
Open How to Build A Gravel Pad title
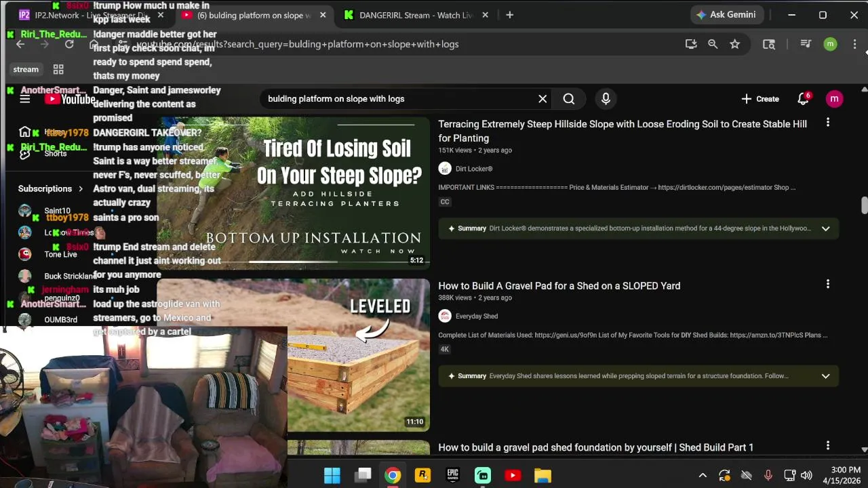(559, 286)
